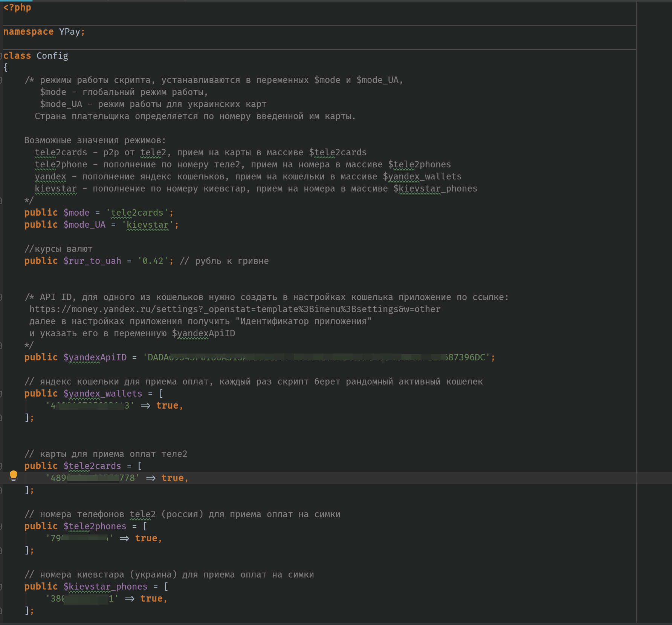
Task: Click the 'kievstar' value of $mode_UA
Action: tap(147, 225)
